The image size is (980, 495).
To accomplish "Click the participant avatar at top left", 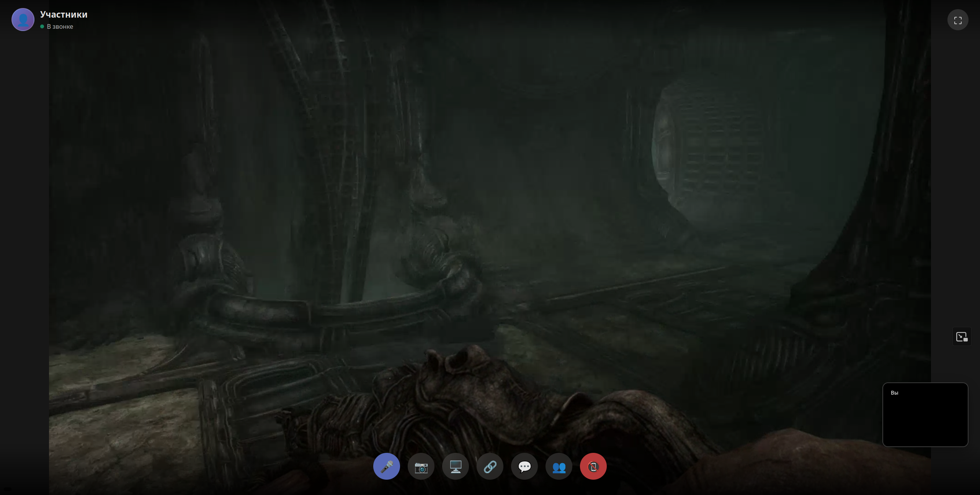I will coord(23,20).
